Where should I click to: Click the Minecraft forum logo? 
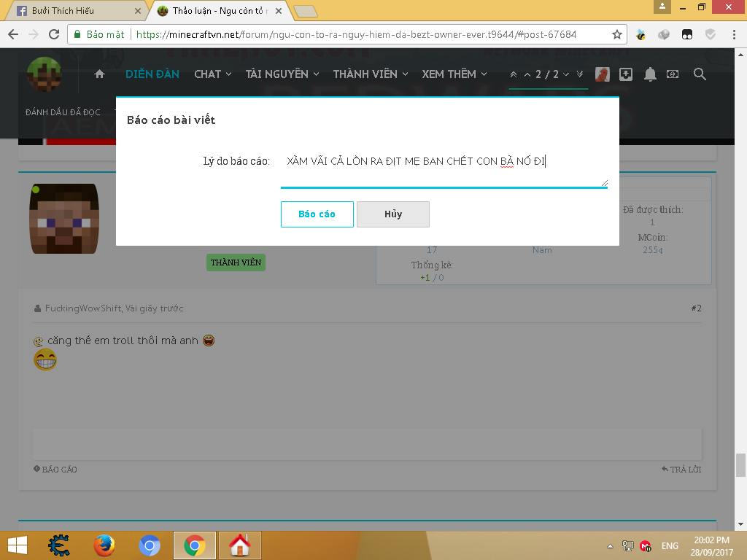point(44,74)
